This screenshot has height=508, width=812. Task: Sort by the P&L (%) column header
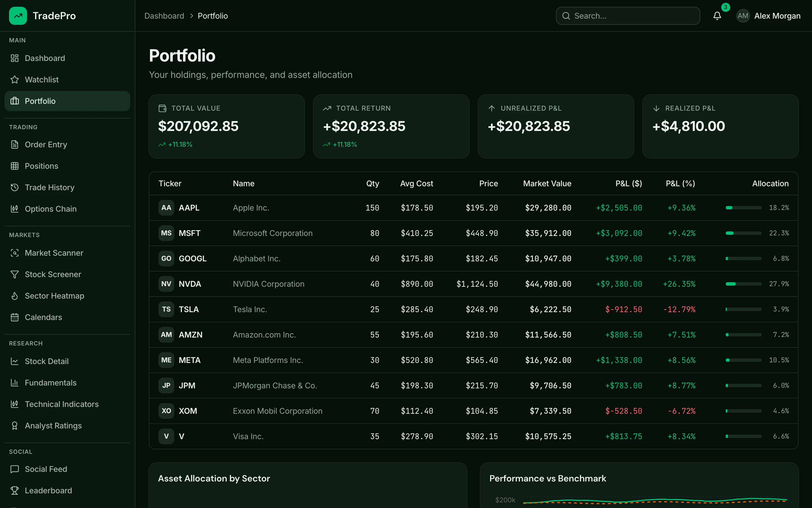(x=680, y=183)
